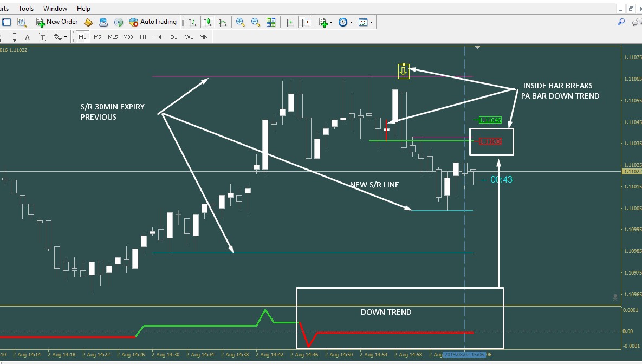The height and width of the screenshot is (364, 642).
Task: Select the H4 timeframe
Action: [x=158, y=37]
